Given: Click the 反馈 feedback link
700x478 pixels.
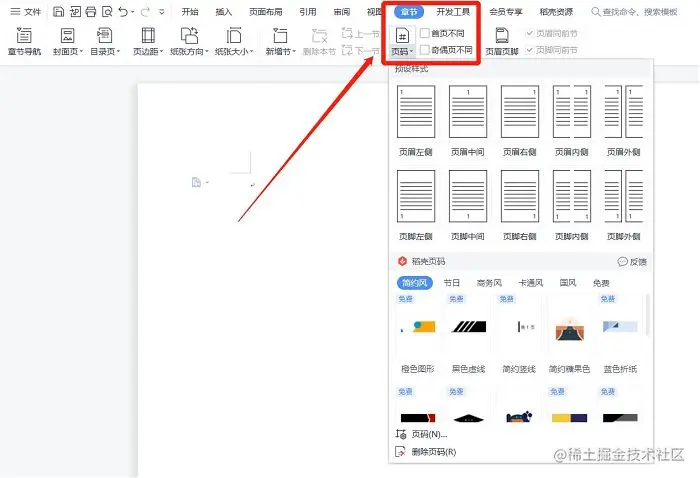Looking at the screenshot, I should click(x=632, y=262).
